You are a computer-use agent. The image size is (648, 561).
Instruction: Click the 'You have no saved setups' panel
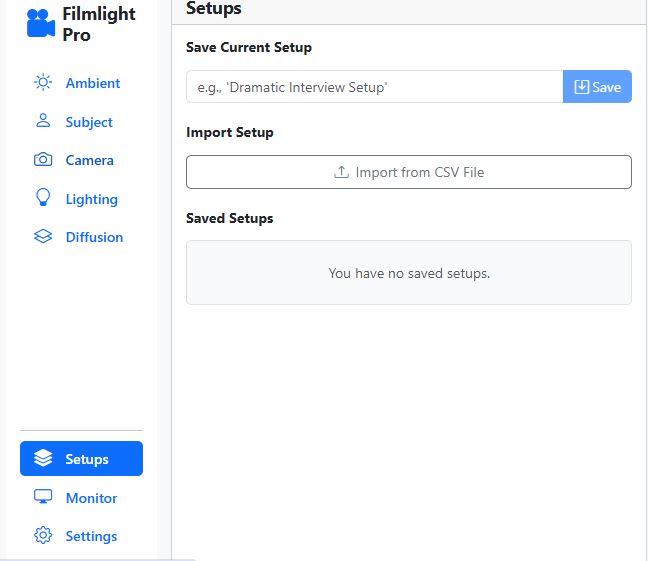click(409, 273)
